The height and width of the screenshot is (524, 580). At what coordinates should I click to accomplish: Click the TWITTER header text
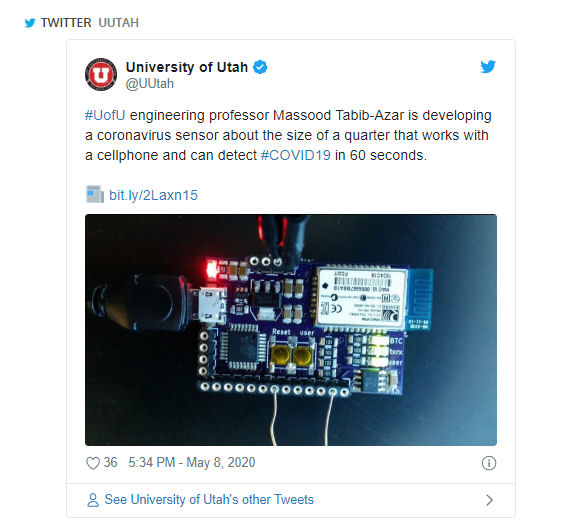coord(66,23)
